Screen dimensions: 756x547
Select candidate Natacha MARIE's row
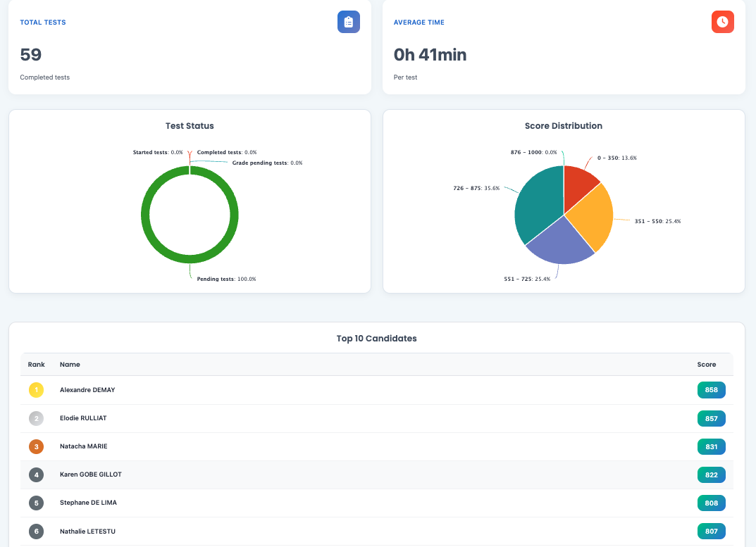click(282, 446)
